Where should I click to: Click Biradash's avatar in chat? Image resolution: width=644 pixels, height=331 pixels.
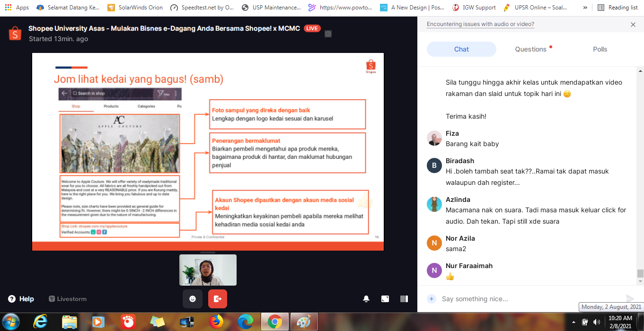(434, 165)
